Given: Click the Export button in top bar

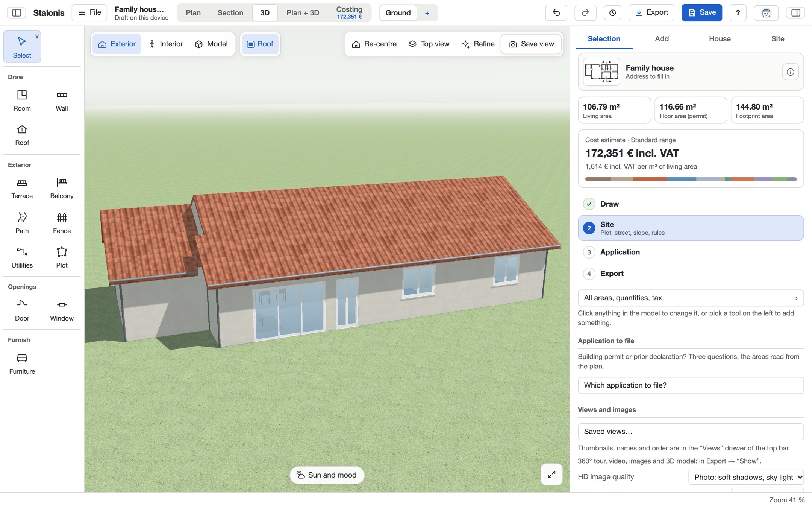Looking at the screenshot, I should pyautogui.click(x=651, y=13).
